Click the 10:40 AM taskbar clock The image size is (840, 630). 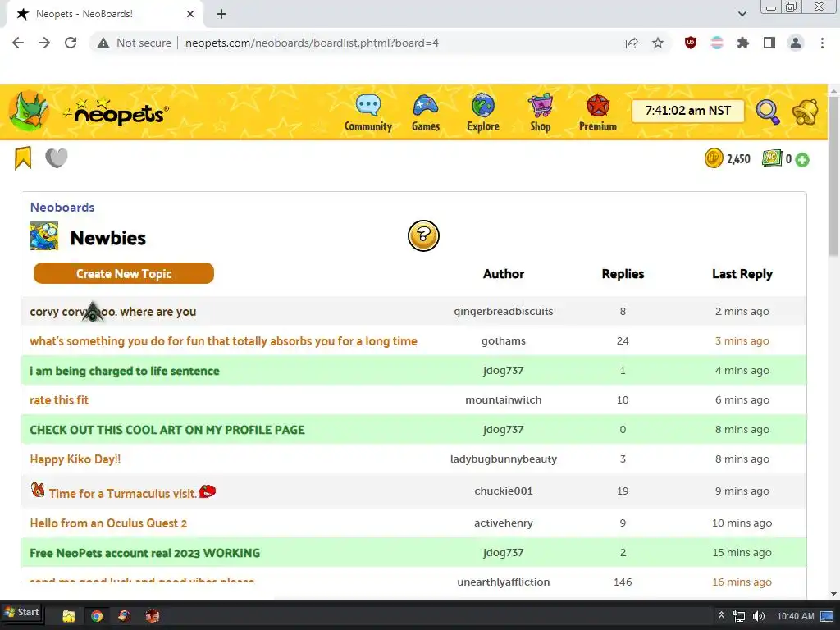click(796, 616)
